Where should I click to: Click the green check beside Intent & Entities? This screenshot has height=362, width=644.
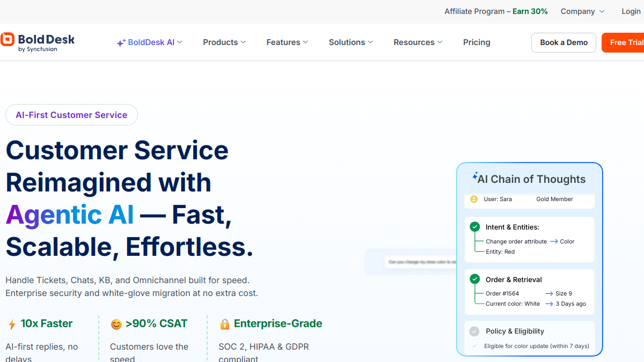tap(475, 227)
